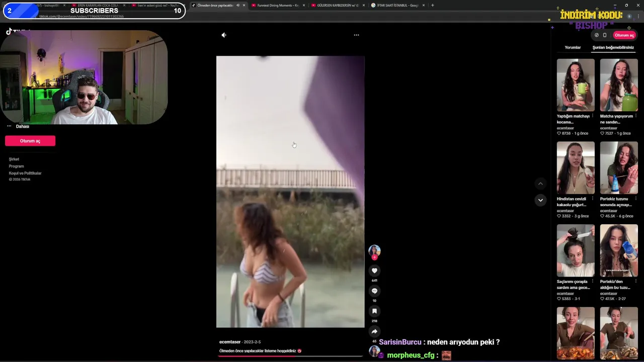Image resolution: width=644 pixels, height=362 pixels.
Task: Close the GÜLERSEN KAYBEDERSİN tab
Action: click(x=364, y=5)
